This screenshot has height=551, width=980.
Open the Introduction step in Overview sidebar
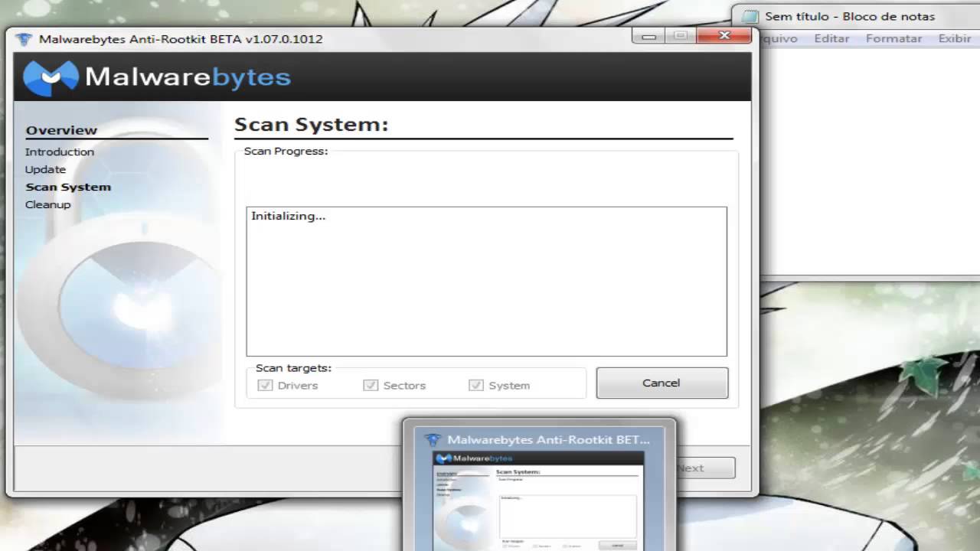click(60, 152)
